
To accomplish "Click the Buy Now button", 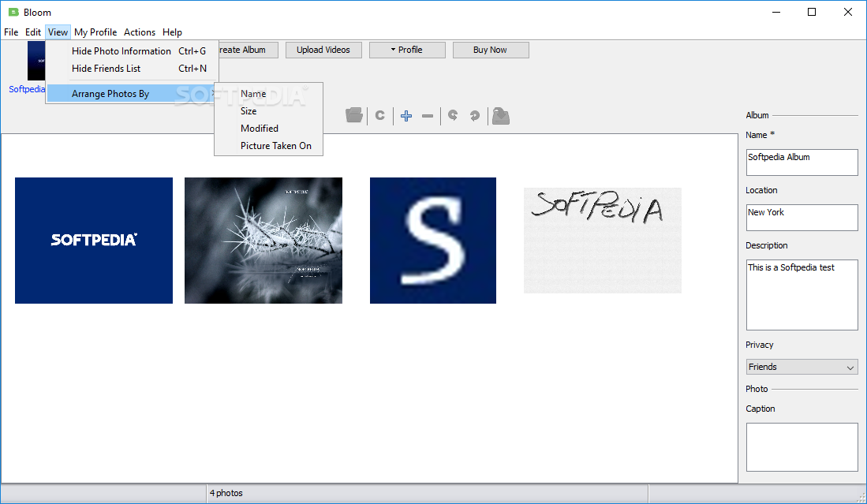I will [x=491, y=50].
